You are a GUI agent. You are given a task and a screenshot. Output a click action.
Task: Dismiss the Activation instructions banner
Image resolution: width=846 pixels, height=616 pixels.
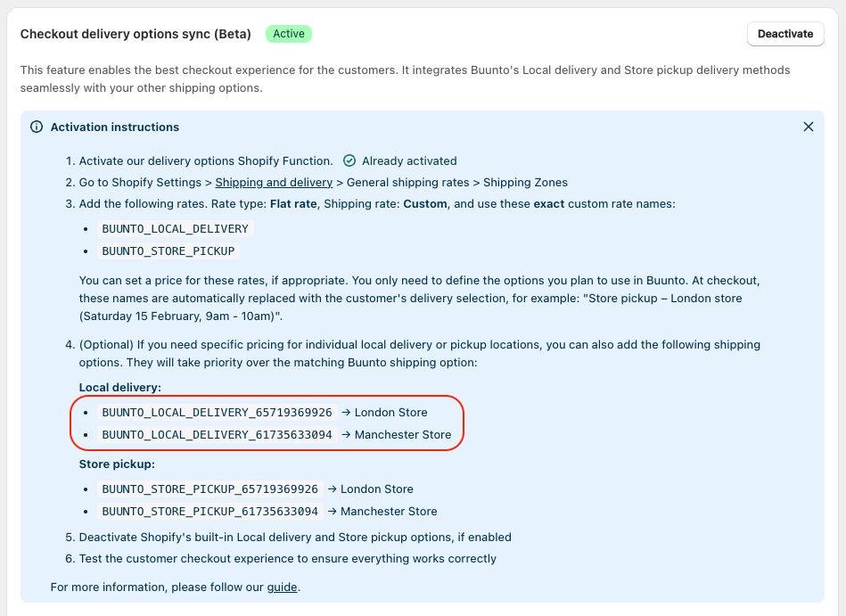(808, 127)
